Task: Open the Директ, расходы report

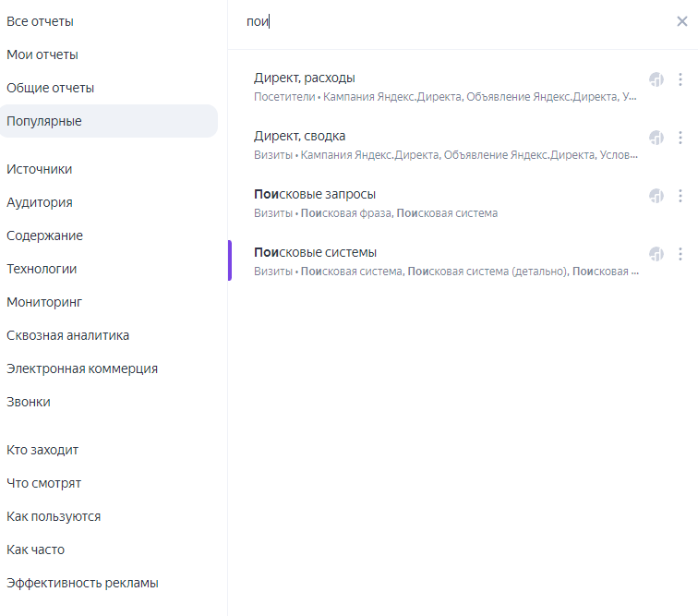Action: (305, 78)
